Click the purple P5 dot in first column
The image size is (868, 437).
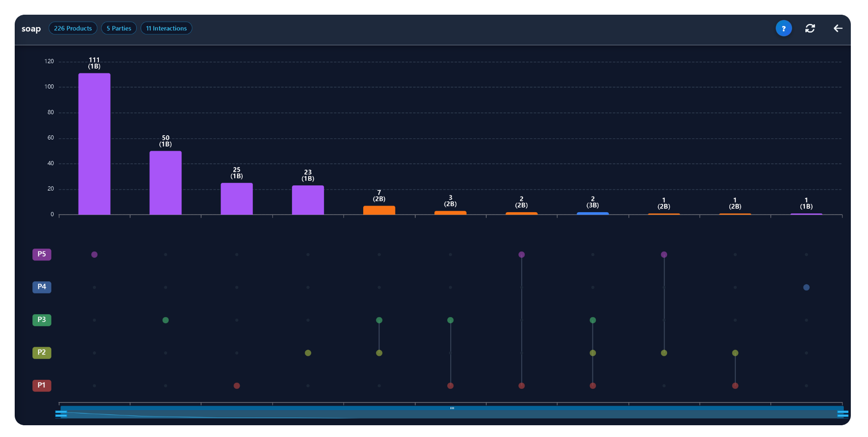click(94, 255)
